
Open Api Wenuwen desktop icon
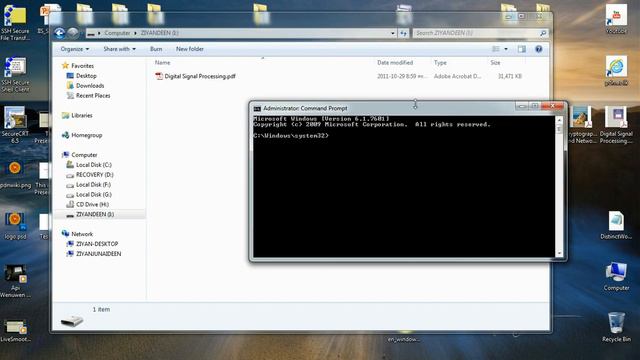coord(15,281)
